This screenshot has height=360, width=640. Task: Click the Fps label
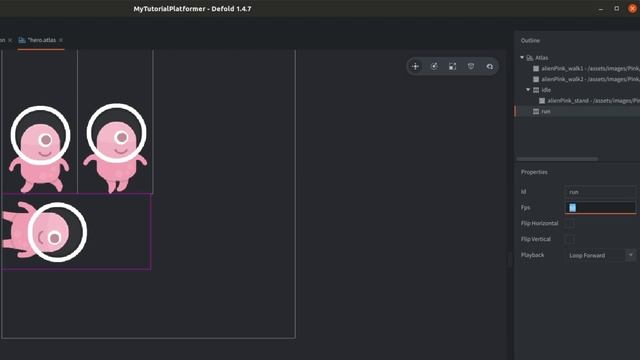click(525, 207)
